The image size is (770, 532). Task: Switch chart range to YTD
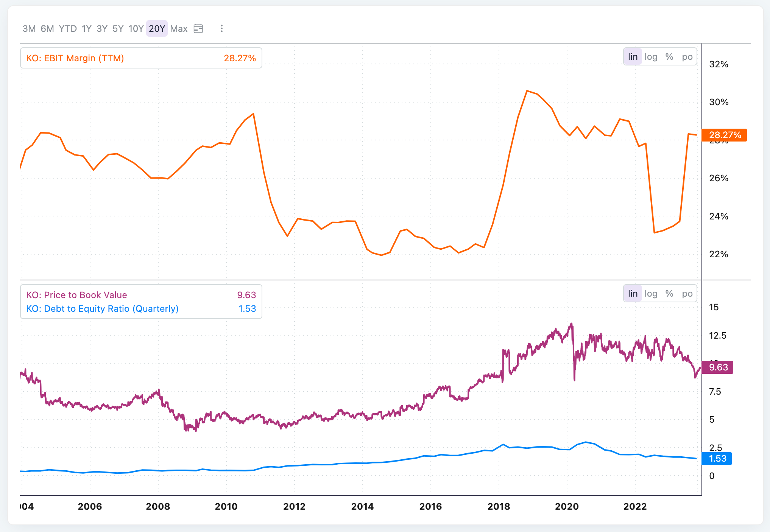(x=68, y=29)
